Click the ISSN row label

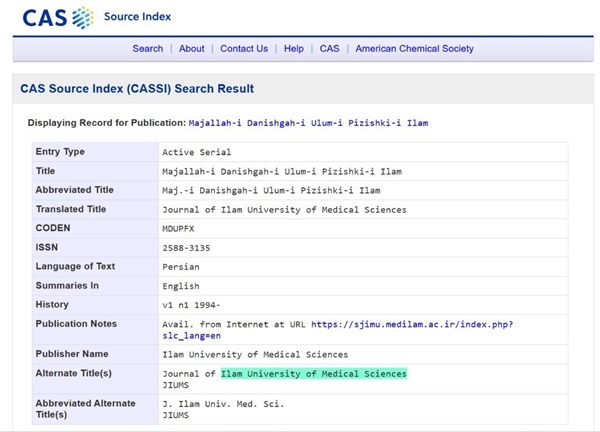click(47, 247)
